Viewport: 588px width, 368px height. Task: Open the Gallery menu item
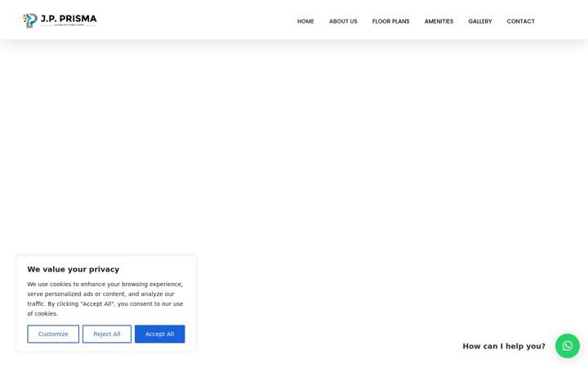click(x=480, y=21)
